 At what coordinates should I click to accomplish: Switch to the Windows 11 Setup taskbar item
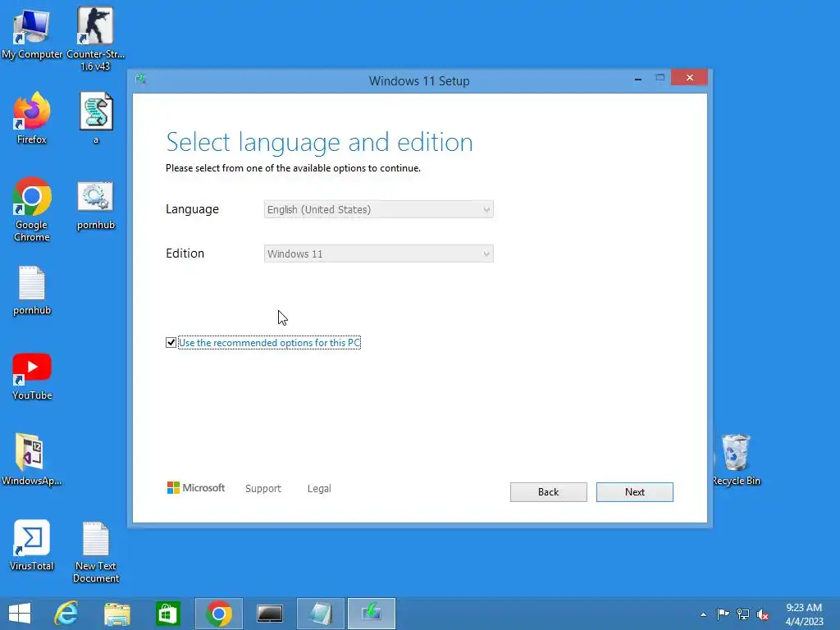tap(372, 614)
